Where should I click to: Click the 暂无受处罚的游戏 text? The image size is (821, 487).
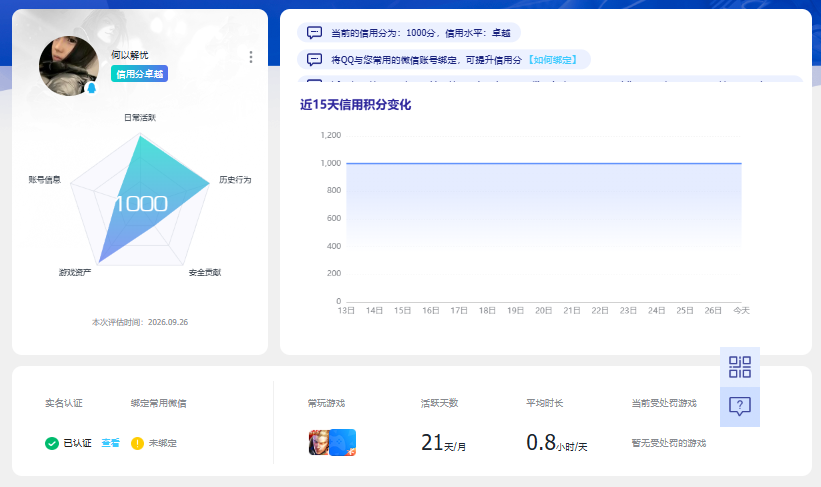tap(669, 443)
